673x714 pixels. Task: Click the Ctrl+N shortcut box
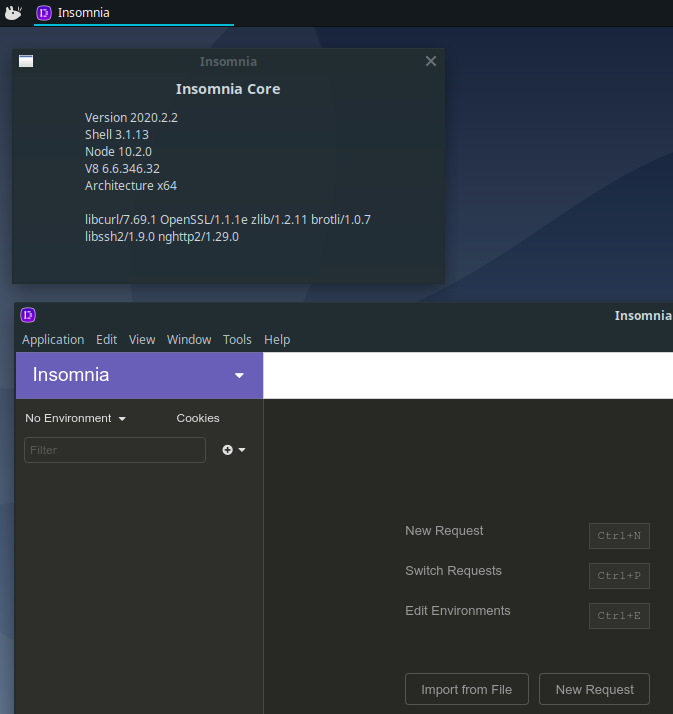(x=619, y=536)
